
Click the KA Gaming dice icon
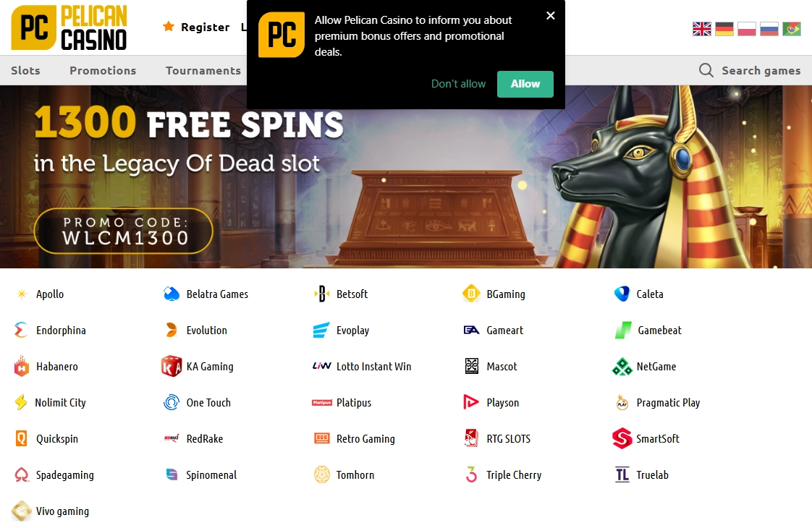172,366
